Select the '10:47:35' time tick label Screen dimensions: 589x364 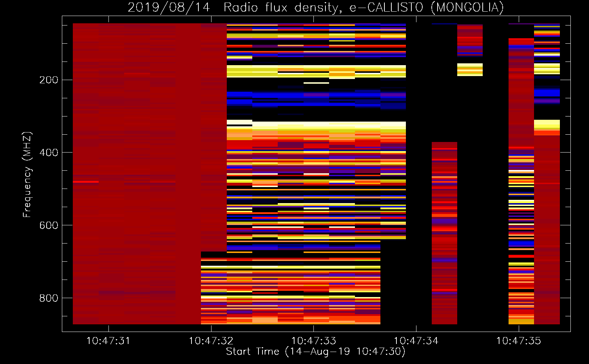tap(518, 341)
